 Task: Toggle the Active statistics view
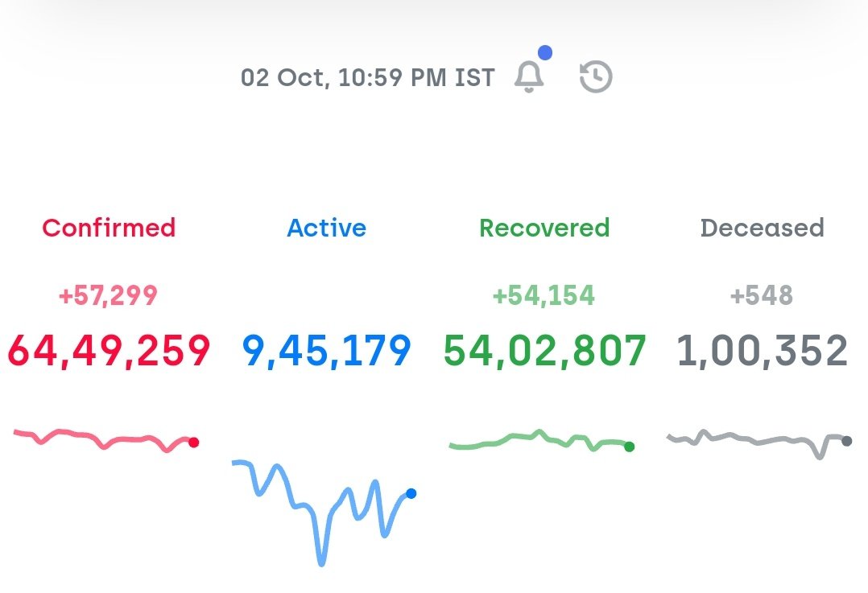[326, 228]
